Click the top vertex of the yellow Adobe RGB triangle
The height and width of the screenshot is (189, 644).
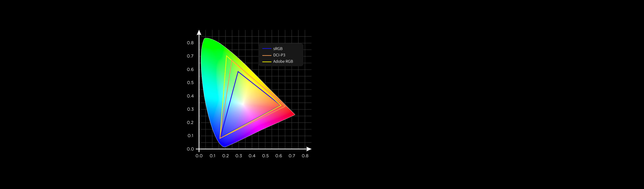click(227, 56)
